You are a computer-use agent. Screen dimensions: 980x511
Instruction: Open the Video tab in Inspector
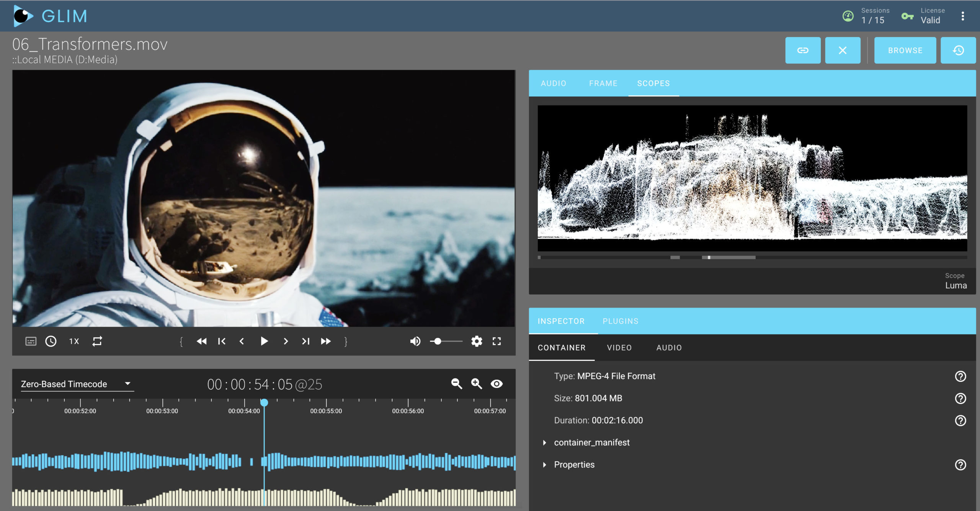[x=619, y=347]
